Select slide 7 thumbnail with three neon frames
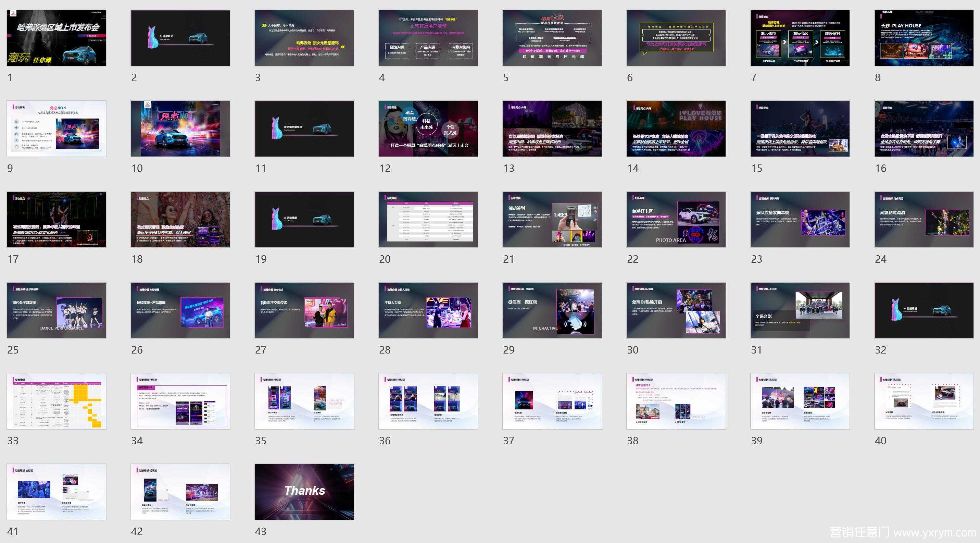 tap(801, 38)
